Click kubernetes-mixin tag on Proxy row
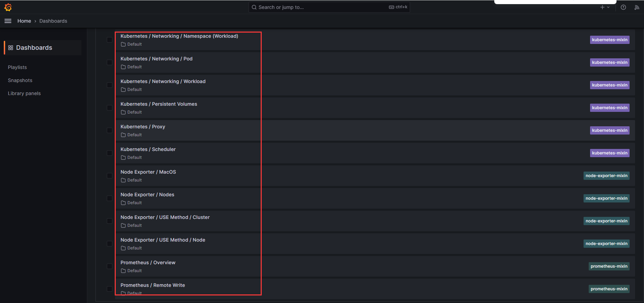Image resolution: width=644 pixels, height=303 pixels. pos(610,130)
